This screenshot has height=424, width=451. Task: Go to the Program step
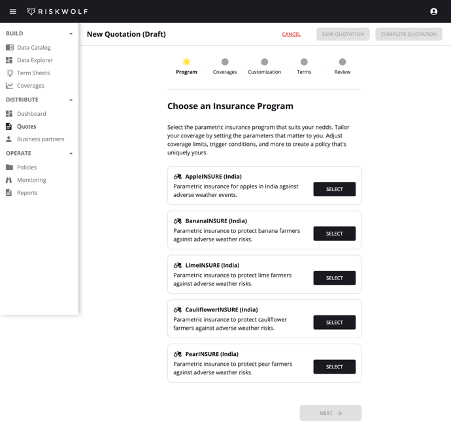coord(186,66)
